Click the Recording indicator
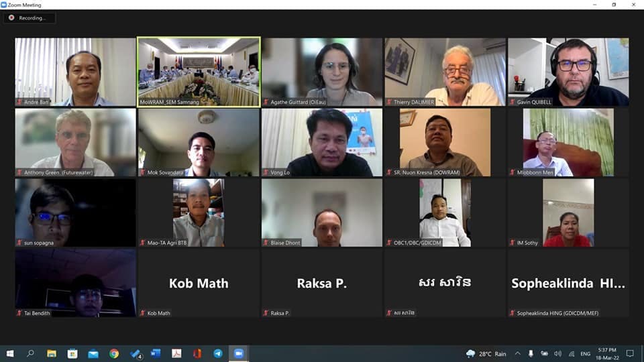This screenshot has width=644, height=362. (x=29, y=17)
